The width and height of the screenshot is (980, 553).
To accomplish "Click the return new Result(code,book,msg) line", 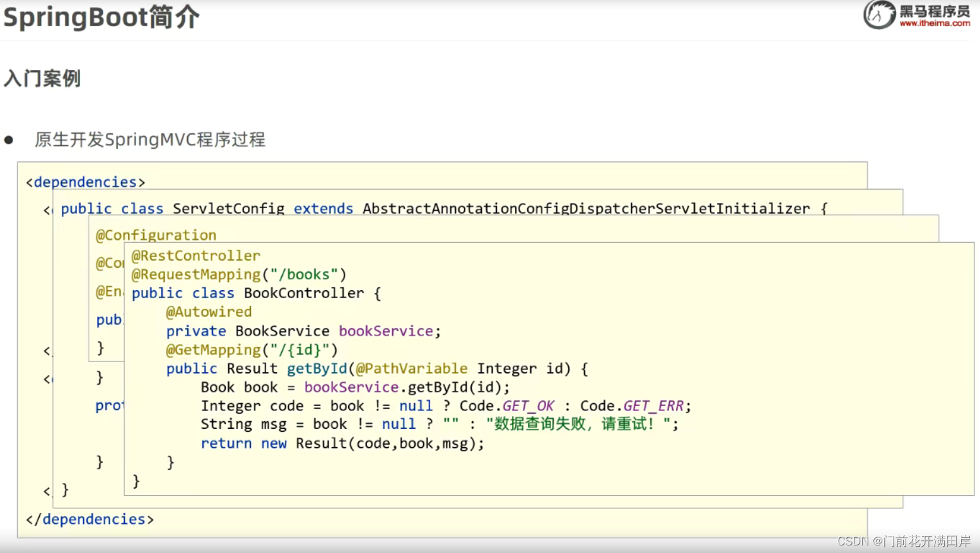I will coord(342,443).
